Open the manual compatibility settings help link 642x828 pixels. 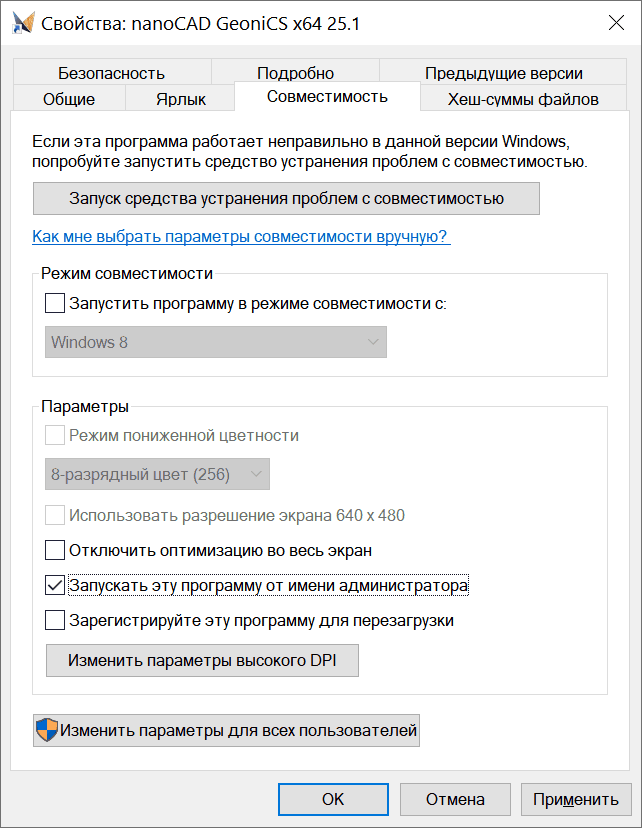point(240,237)
